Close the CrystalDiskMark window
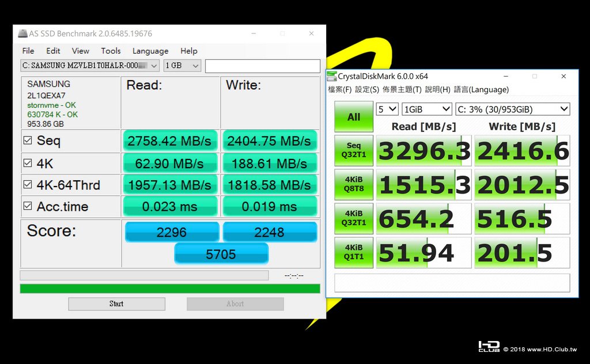This screenshot has height=364, width=590. tap(563, 76)
